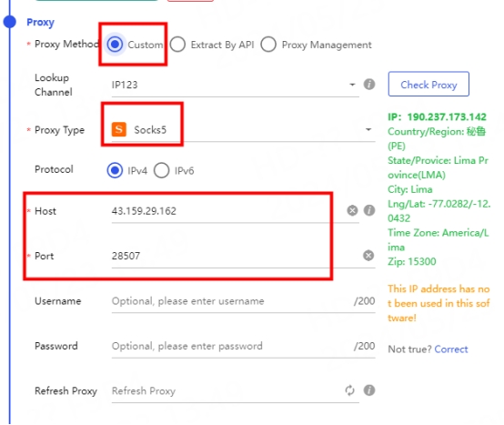
Task: Expand the Proxy Type dropdown arrow
Action: pos(368,129)
